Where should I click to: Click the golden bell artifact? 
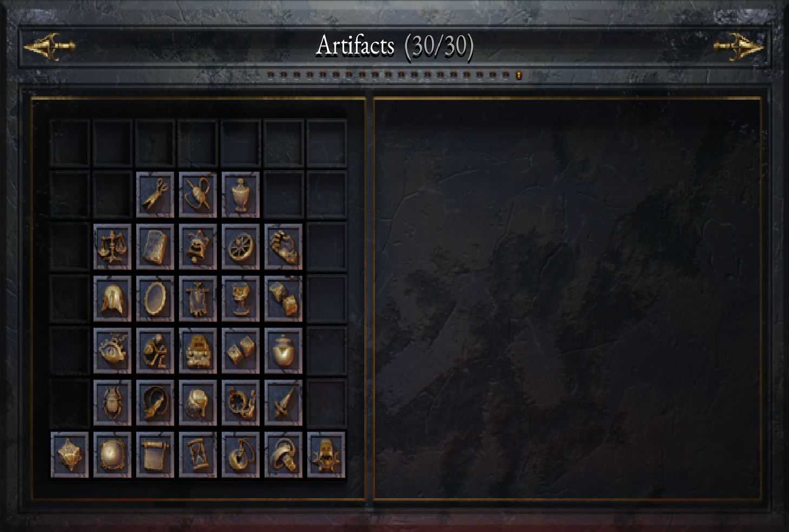tap(198, 247)
